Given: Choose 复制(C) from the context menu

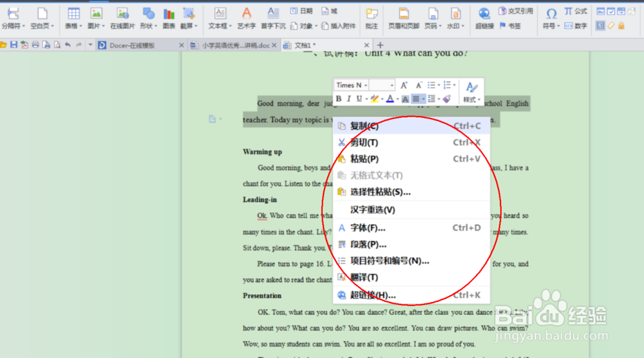Looking at the screenshot, I should (412, 126).
